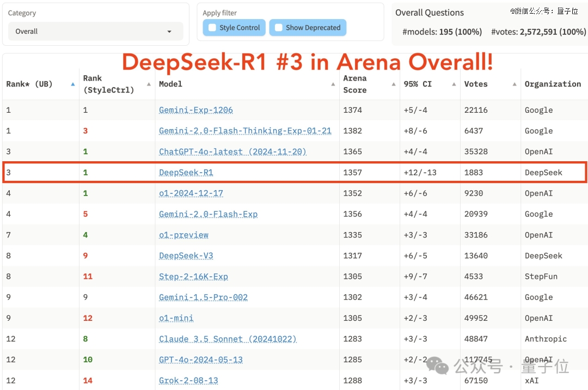588x390 pixels.
Task: Click the "Overall Questions" heading
Action: [430, 13]
